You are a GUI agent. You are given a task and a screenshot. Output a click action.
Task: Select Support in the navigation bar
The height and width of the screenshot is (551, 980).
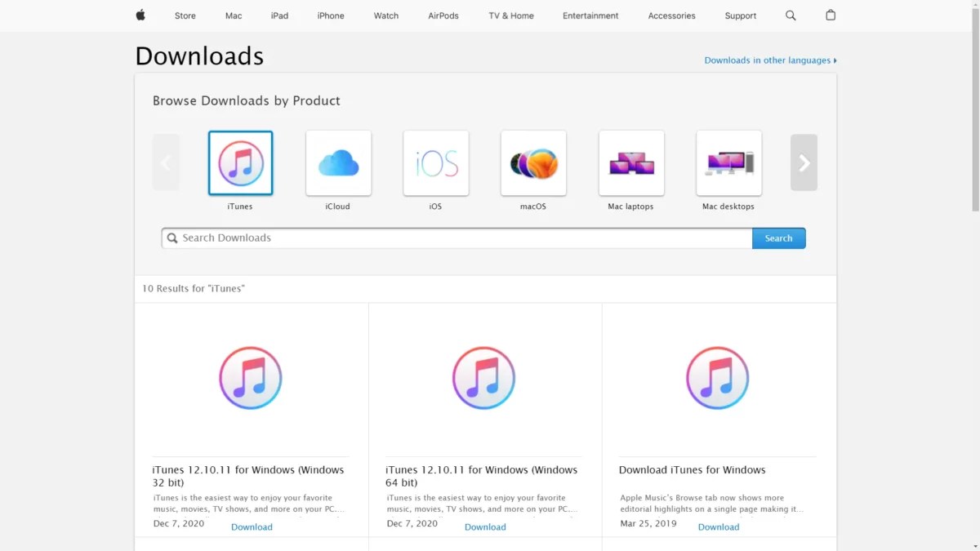point(740,15)
